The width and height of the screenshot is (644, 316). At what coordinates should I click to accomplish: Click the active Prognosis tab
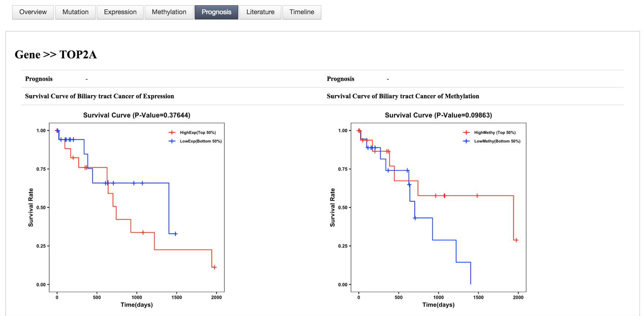pos(216,12)
